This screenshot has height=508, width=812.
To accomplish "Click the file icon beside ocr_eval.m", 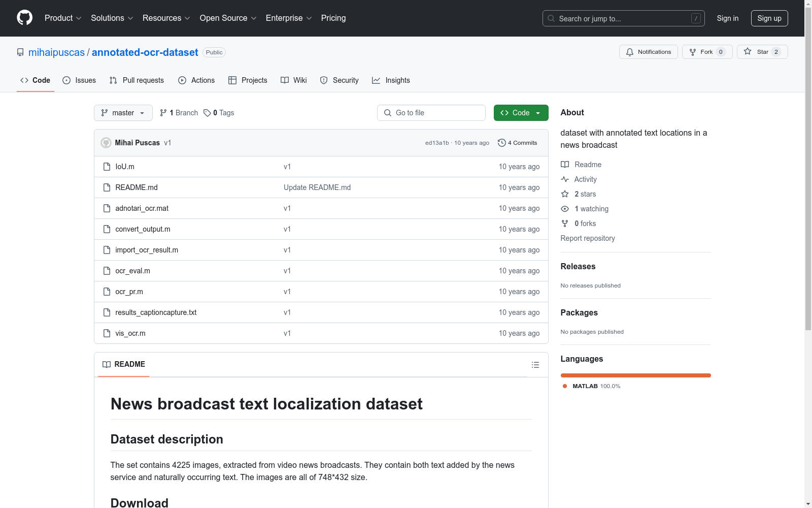I will [x=107, y=271].
